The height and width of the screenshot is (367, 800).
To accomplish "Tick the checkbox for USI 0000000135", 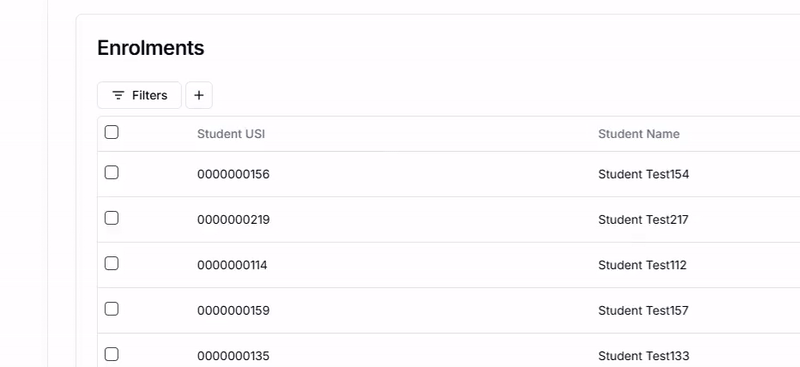I will click(x=112, y=354).
